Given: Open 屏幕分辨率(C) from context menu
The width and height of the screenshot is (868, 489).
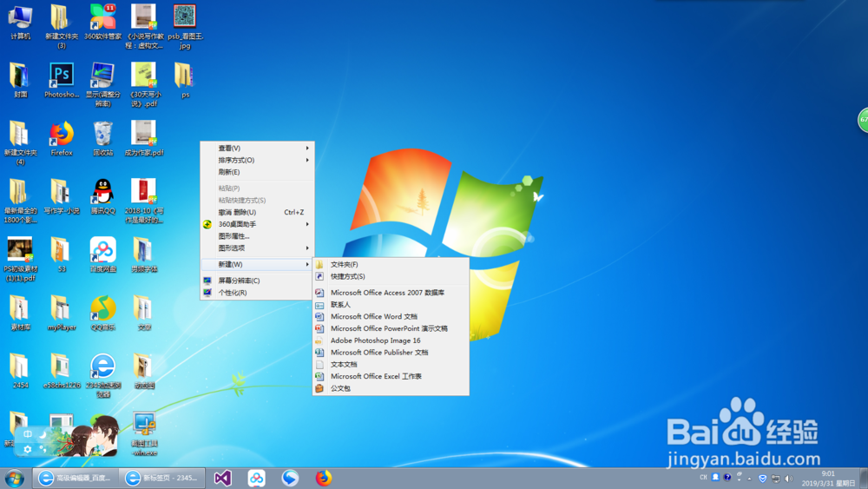Looking at the screenshot, I should pos(258,281).
